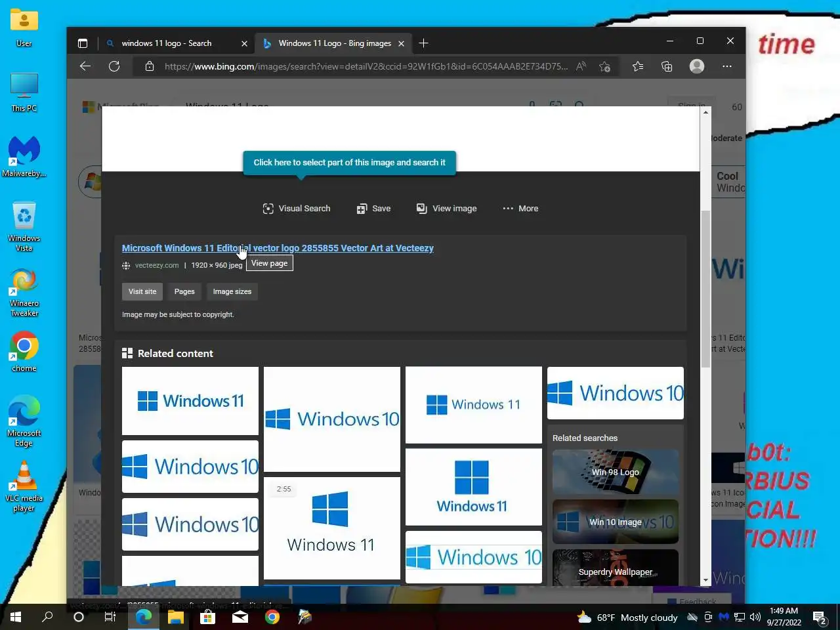
Task: Open the Favorites list icon
Action: pyautogui.click(x=638, y=66)
